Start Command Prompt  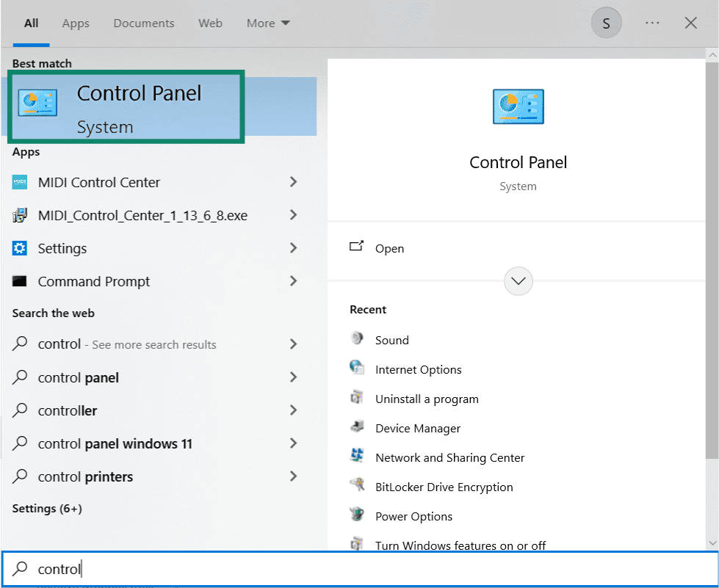point(93,281)
